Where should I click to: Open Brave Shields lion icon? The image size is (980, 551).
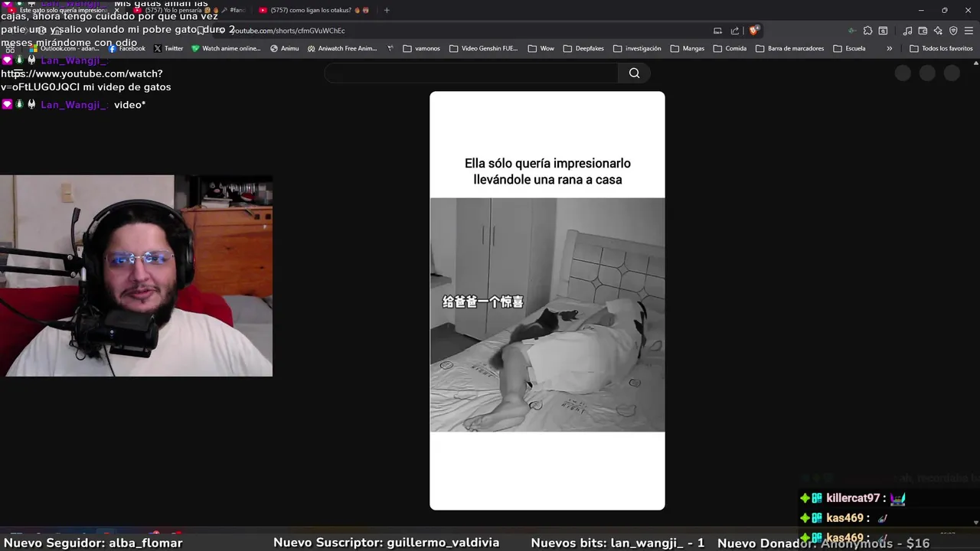point(753,31)
